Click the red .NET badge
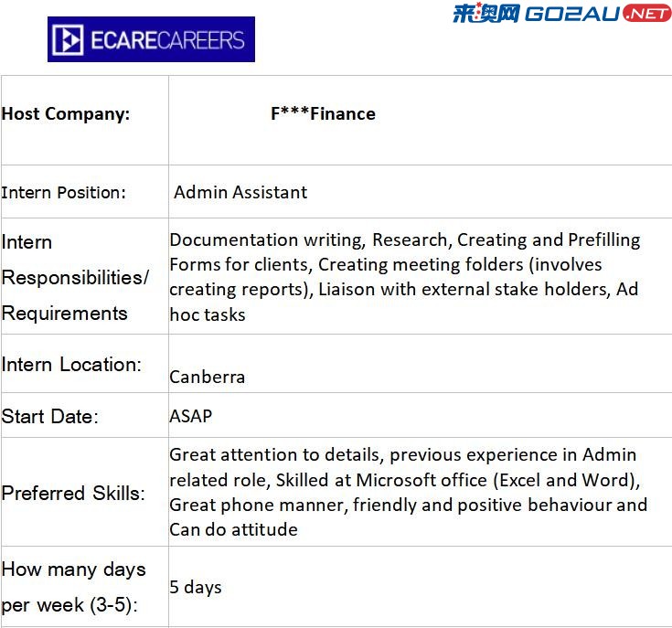The image size is (672, 628). [x=646, y=14]
